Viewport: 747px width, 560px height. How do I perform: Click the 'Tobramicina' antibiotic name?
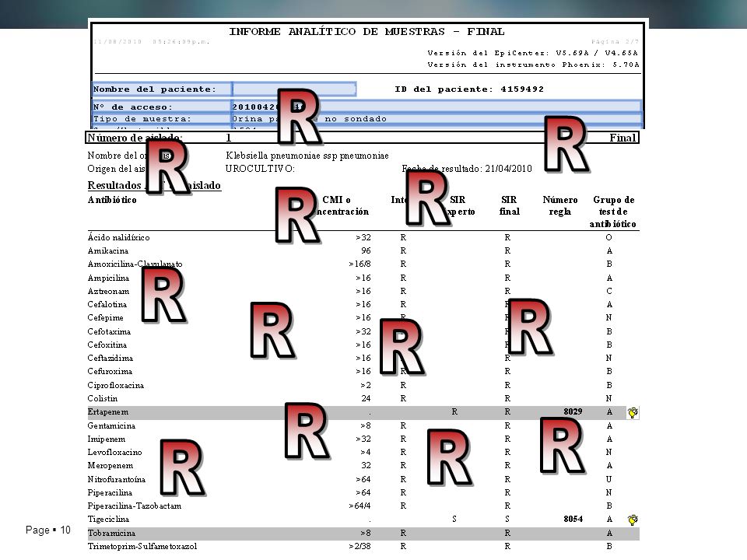click(x=111, y=533)
